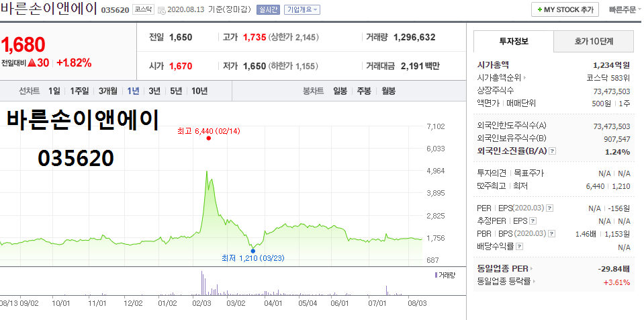This screenshot has height=320, width=644.
Task: Show 월봉 monthly candlestick chart
Action: [388, 91]
